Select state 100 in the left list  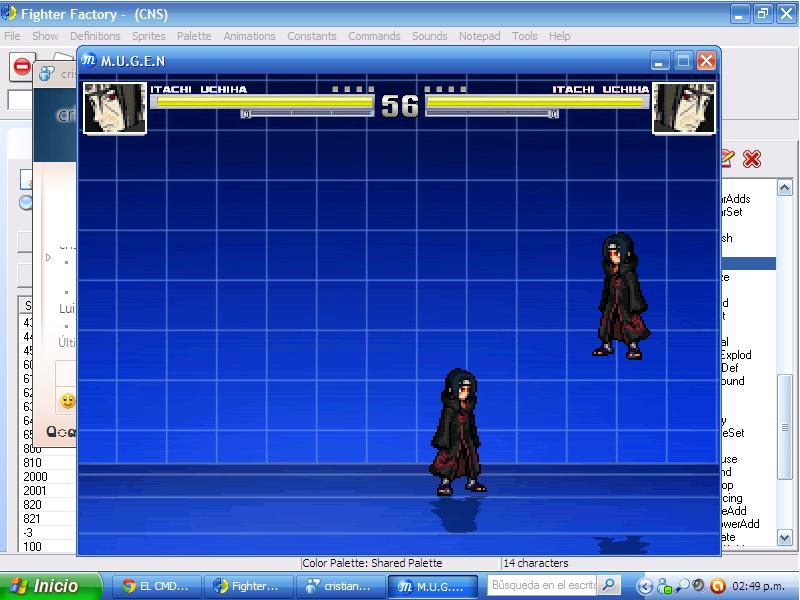point(32,546)
